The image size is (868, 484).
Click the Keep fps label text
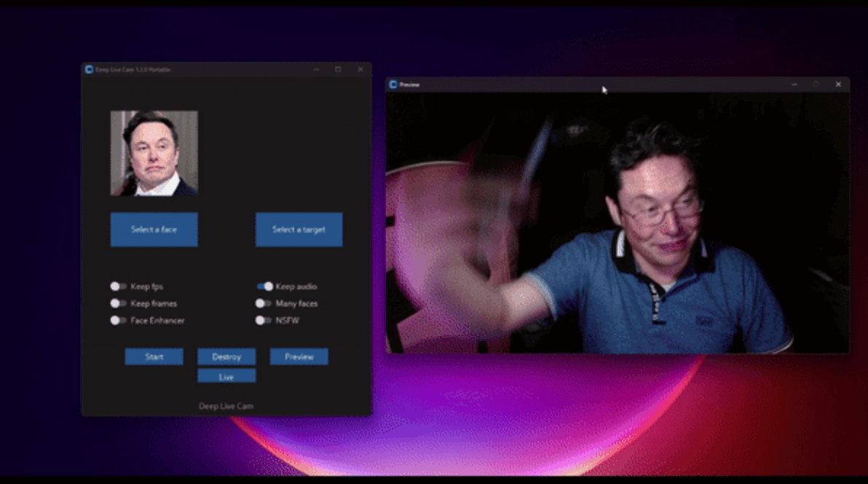point(146,286)
